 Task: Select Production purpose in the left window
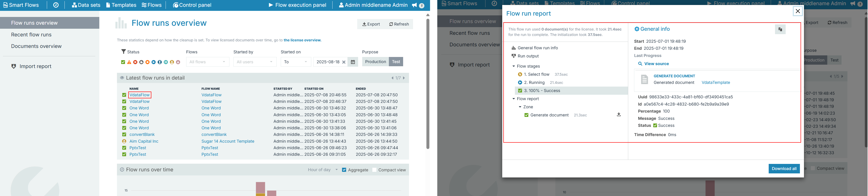click(x=375, y=62)
